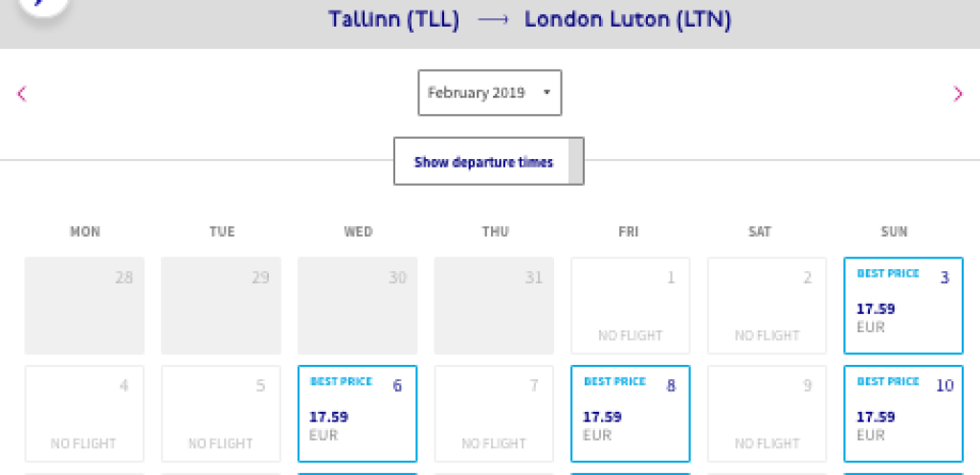The height and width of the screenshot is (475, 980).
Task: Click the greyed-out January 28 cell
Action: (x=84, y=305)
